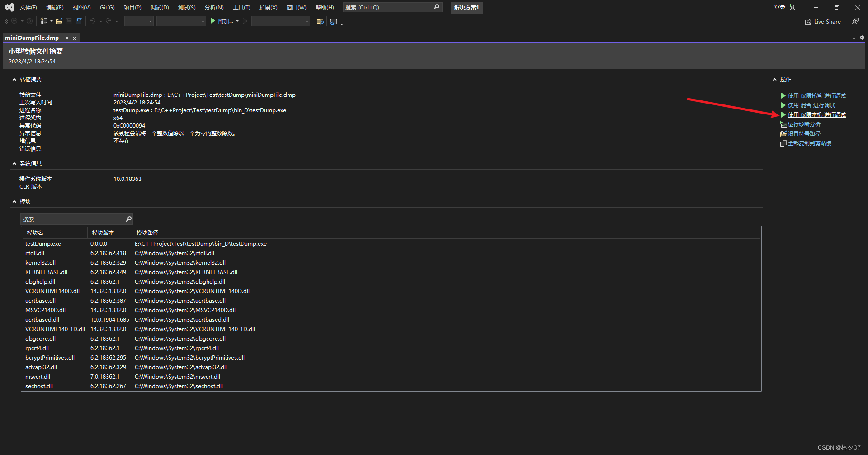
Task: Click the green Attach (附加) start icon
Action: [x=212, y=21]
